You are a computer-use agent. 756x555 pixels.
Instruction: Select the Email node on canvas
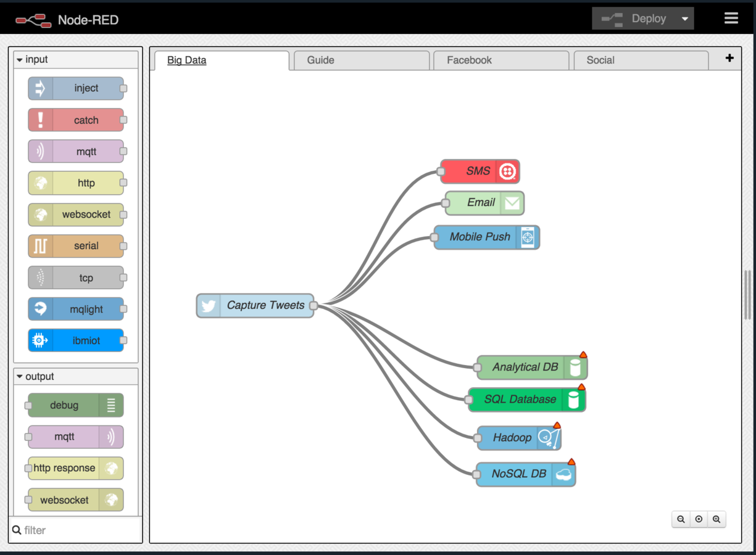click(484, 203)
